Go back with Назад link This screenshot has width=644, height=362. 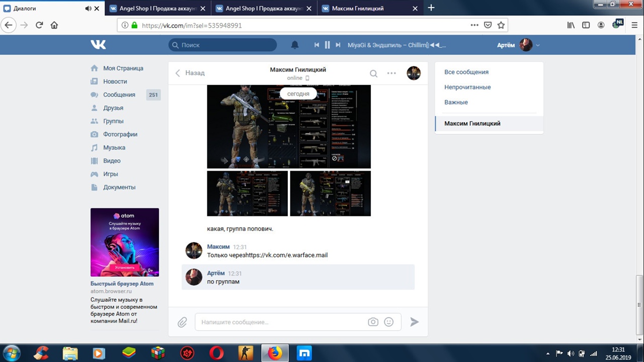tap(190, 73)
